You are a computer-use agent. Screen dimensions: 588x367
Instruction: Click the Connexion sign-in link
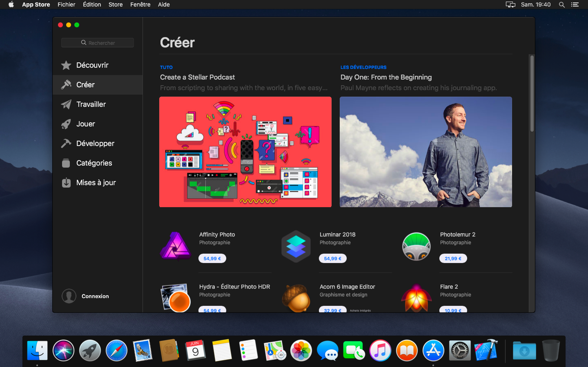point(95,296)
